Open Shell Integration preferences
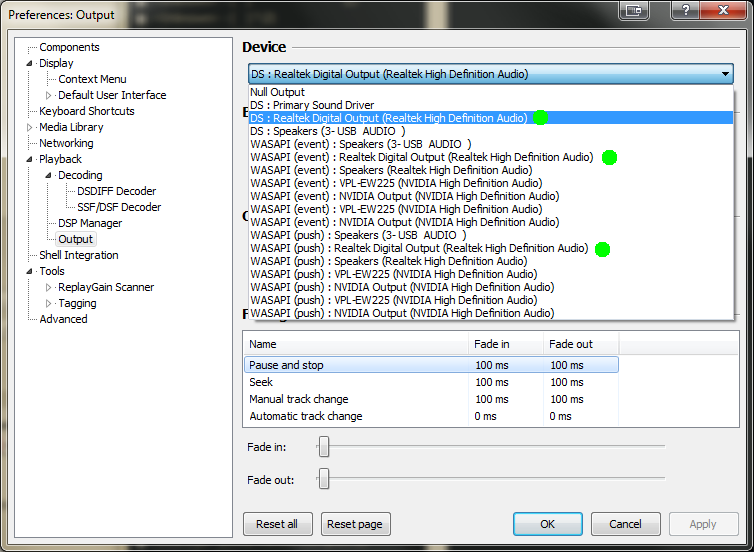 coord(79,255)
